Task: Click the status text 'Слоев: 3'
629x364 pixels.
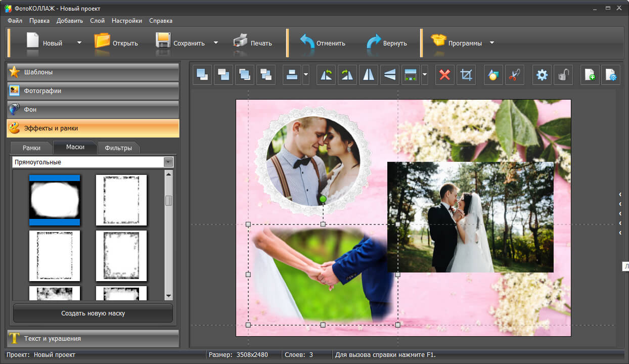Action: point(299,355)
